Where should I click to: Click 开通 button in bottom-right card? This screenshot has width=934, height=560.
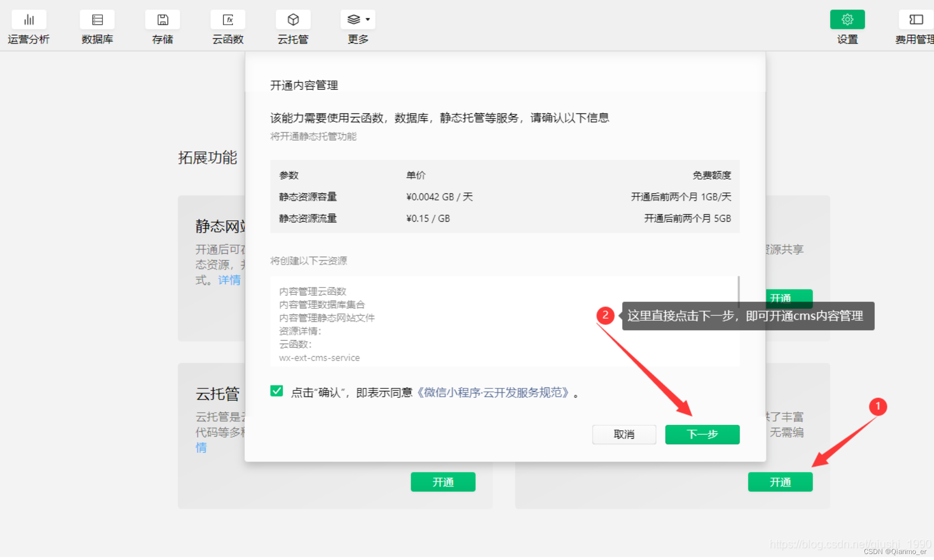tap(780, 482)
